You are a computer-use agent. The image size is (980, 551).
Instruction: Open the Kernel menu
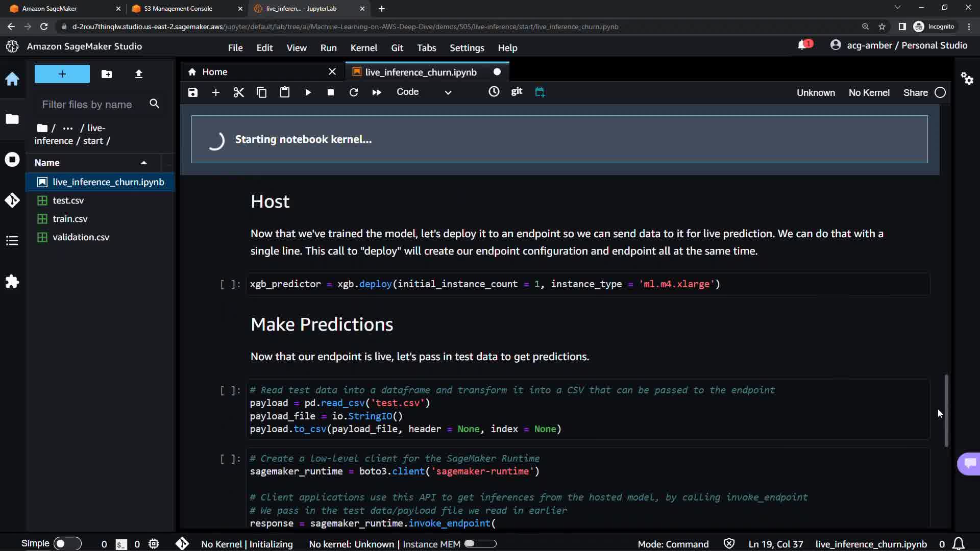363,48
